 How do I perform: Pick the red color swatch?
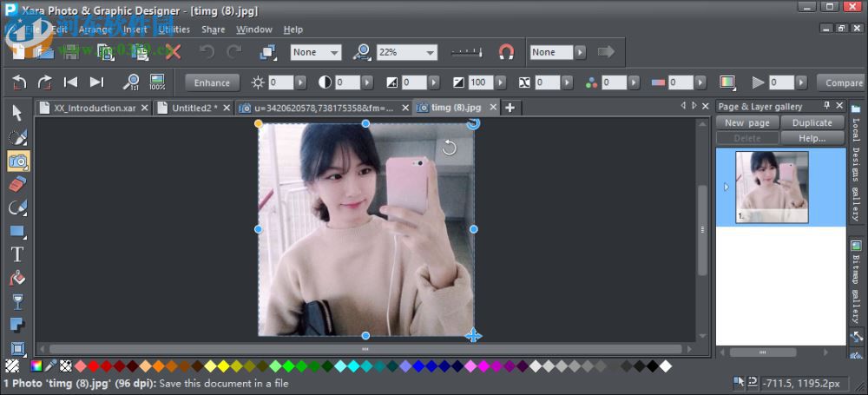93,366
